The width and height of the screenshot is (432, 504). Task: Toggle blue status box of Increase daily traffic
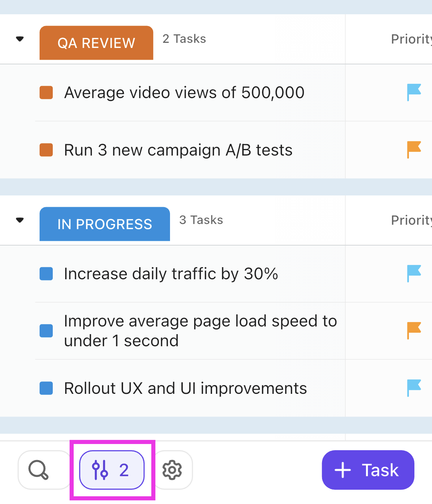(x=46, y=273)
